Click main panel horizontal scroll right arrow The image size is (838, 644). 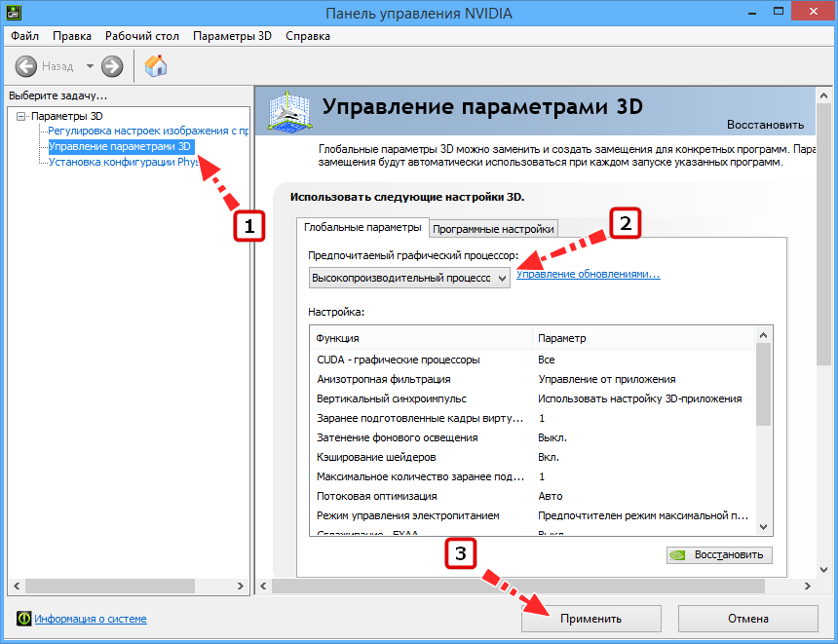click(x=807, y=586)
